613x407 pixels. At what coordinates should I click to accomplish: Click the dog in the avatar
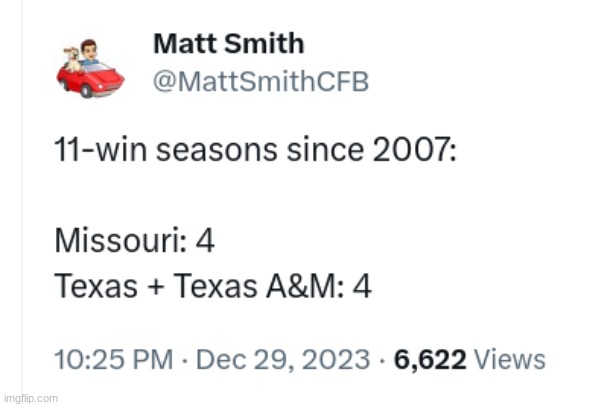click(70, 57)
